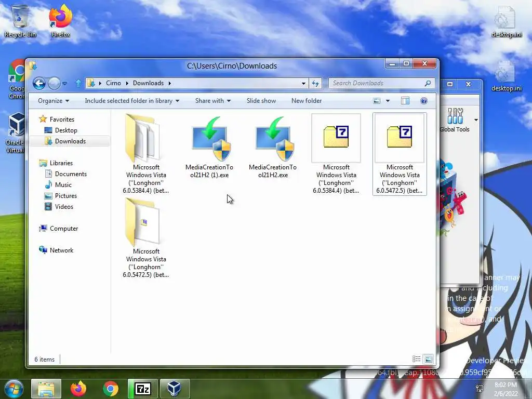The width and height of the screenshot is (532, 399).
Task: Open Include selected folder in library menu
Action: [x=132, y=101]
